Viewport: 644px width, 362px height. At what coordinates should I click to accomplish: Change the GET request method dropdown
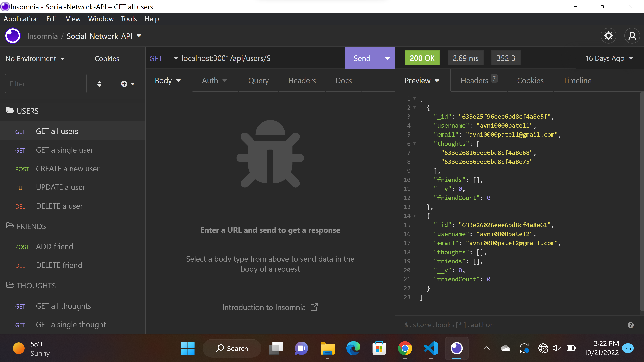[x=164, y=58]
